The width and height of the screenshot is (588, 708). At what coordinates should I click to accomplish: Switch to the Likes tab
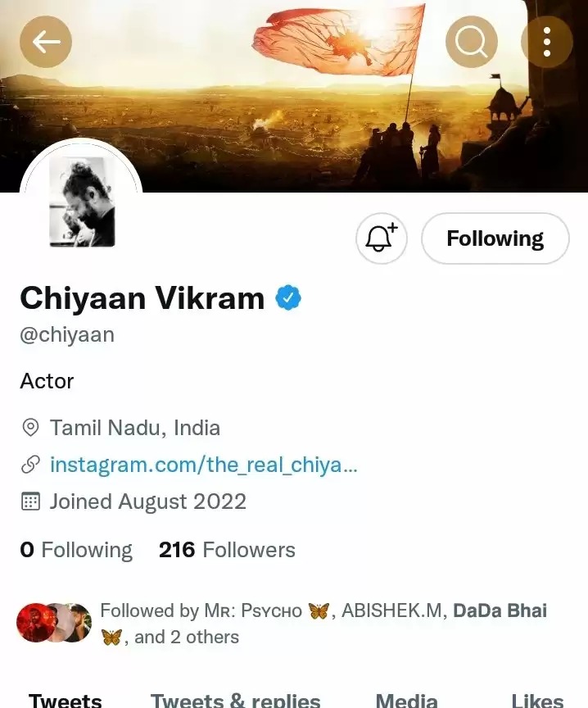[537, 699]
